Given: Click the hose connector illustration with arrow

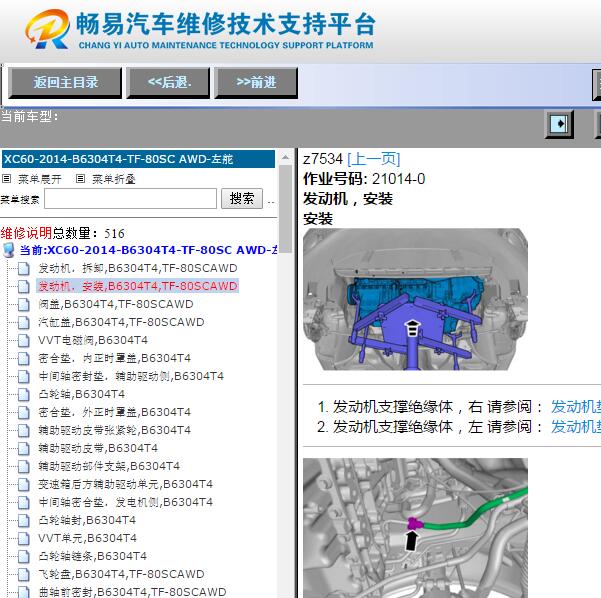Looking at the screenshot, I should pyautogui.click(x=415, y=528).
